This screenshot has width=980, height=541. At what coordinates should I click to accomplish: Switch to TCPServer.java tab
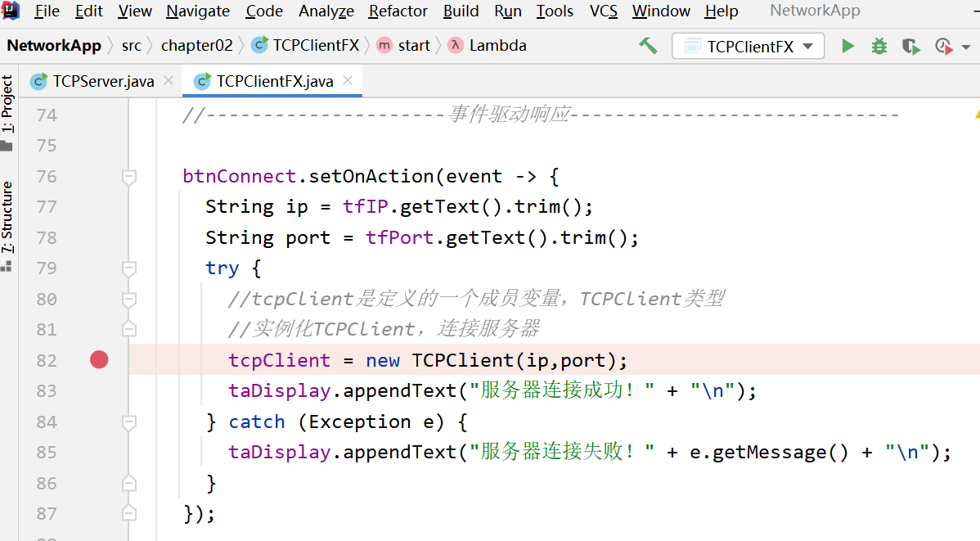click(x=103, y=81)
